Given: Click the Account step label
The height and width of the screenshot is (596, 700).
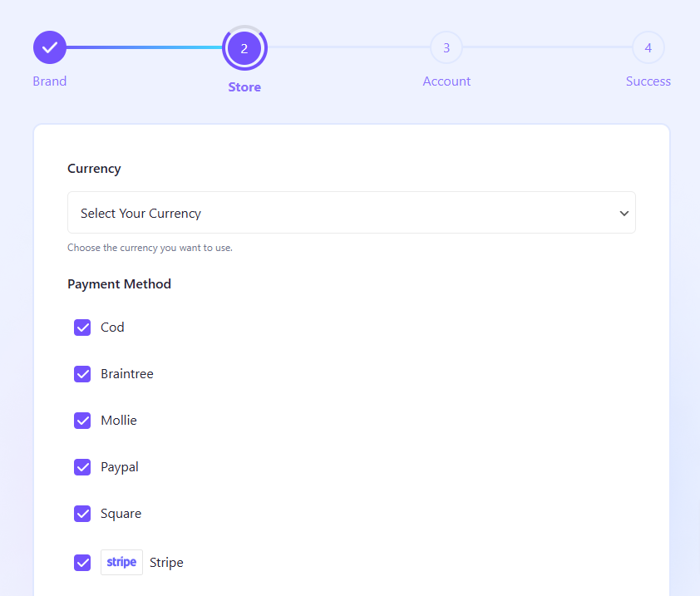Looking at the screenshot, I should (446, 81).
